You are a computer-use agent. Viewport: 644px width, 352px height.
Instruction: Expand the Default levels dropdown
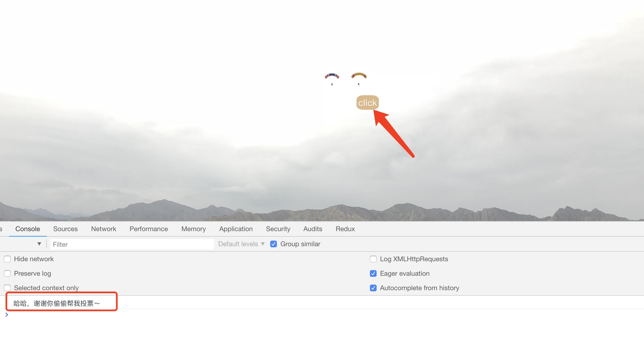[x=241, y=244]
